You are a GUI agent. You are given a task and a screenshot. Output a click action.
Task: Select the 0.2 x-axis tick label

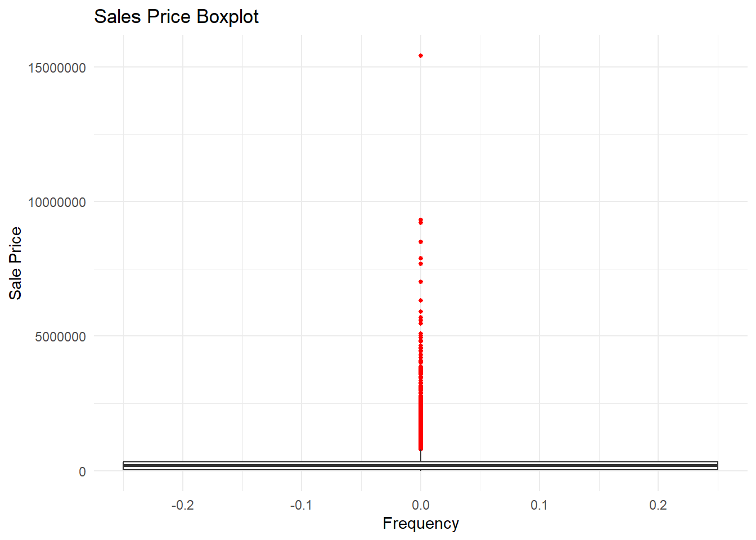pyautogui.click(x=658, y=505)
